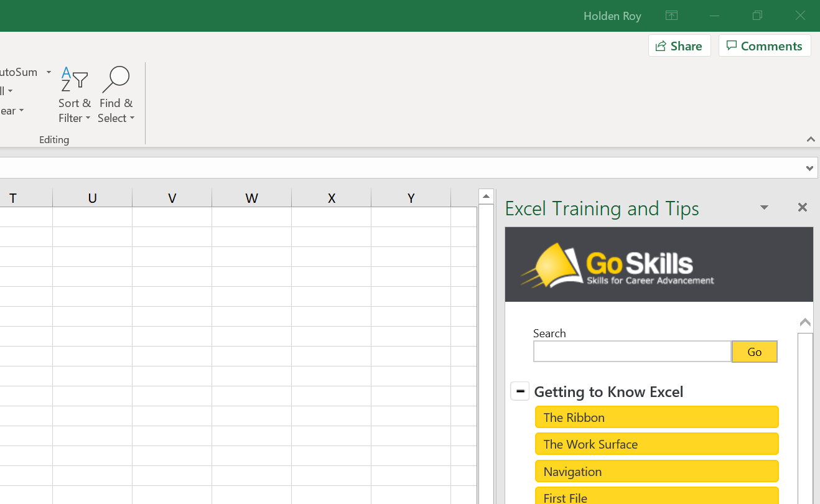Click the Holden Roy account name

coord(612,16)
